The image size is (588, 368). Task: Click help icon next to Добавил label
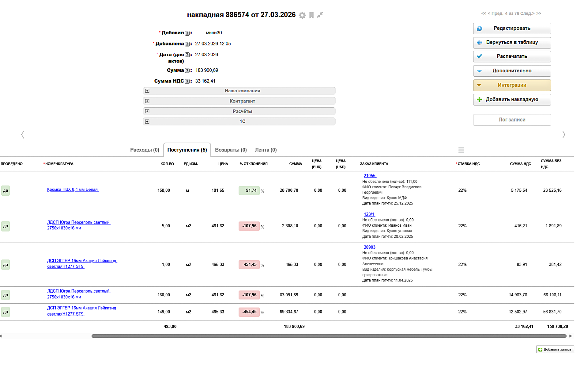187,33
